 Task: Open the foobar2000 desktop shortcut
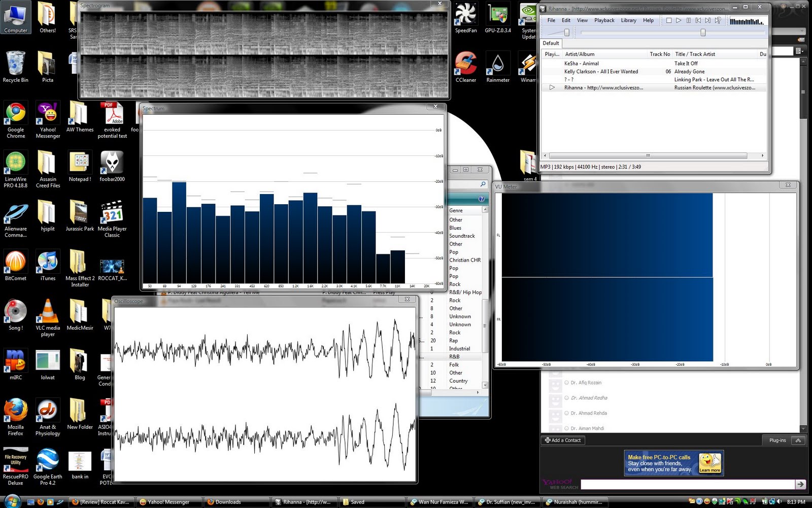click(x=112, y=167)
